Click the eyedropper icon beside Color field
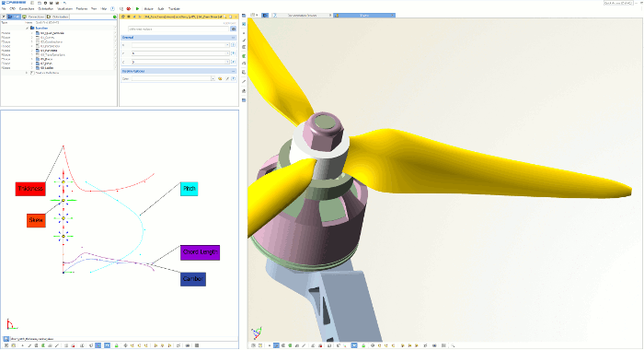Viewport: 644px width, 350px height. coord(227,78)
